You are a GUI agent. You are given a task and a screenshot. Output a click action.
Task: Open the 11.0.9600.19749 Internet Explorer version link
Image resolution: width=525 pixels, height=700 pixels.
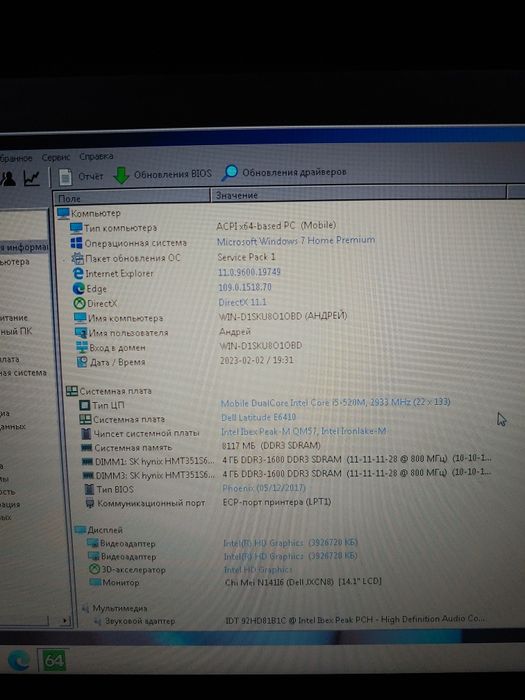(x=249, y=272)
